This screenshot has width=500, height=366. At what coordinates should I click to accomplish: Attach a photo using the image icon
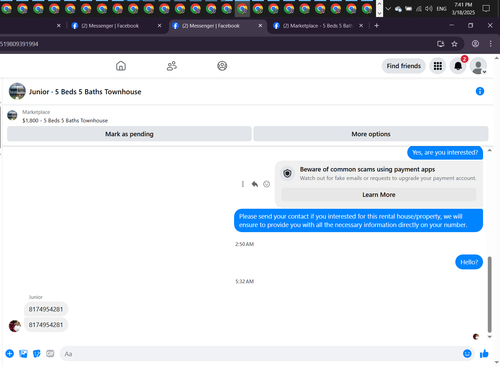[23, 354]
